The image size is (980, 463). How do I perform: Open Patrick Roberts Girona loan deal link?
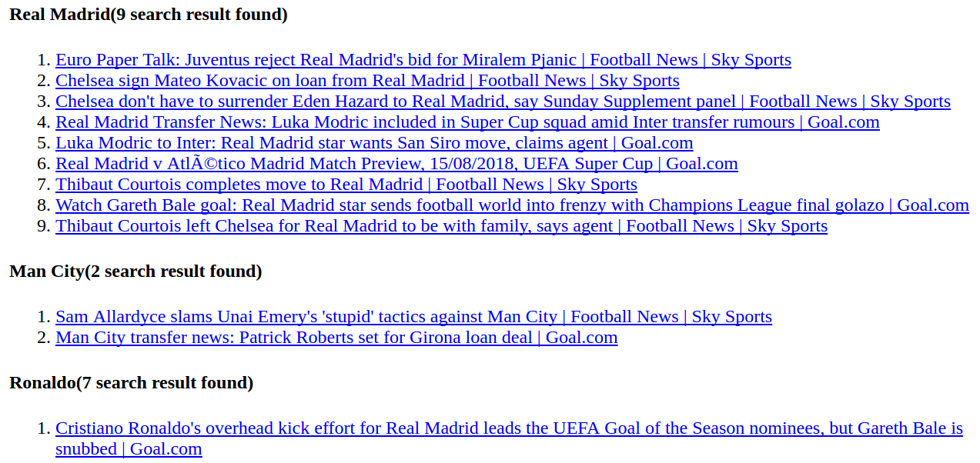tap(336, 338)
